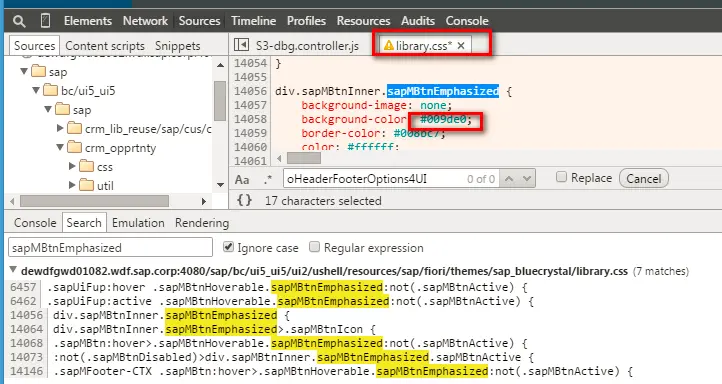Open the util folder icon
Viewport: 722px width, 384px height.
pyautogui.click(x=87, y=185)
